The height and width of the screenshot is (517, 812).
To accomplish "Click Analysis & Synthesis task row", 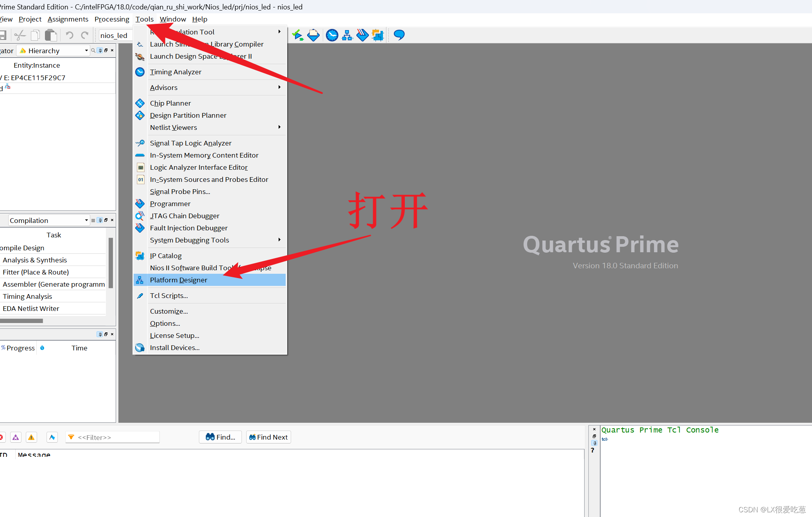I will [x=53, y=260].
